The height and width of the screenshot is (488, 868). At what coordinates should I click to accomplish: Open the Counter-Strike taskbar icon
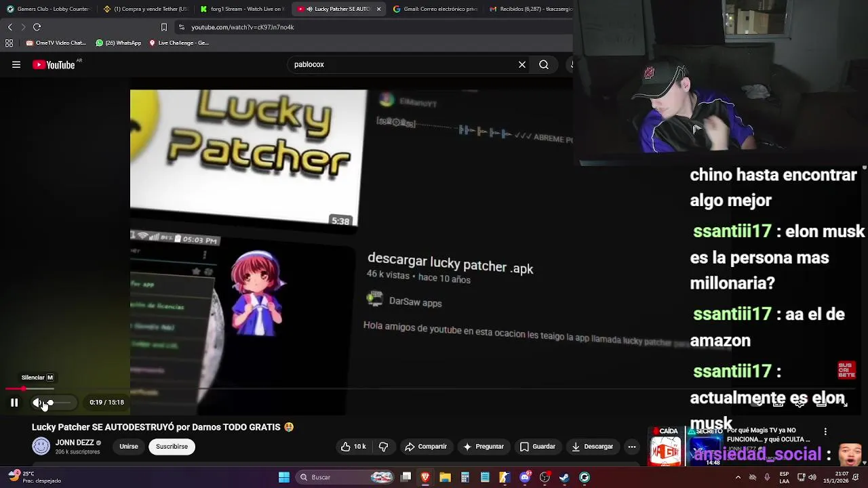pyautogui.click(x=505, y=477)
